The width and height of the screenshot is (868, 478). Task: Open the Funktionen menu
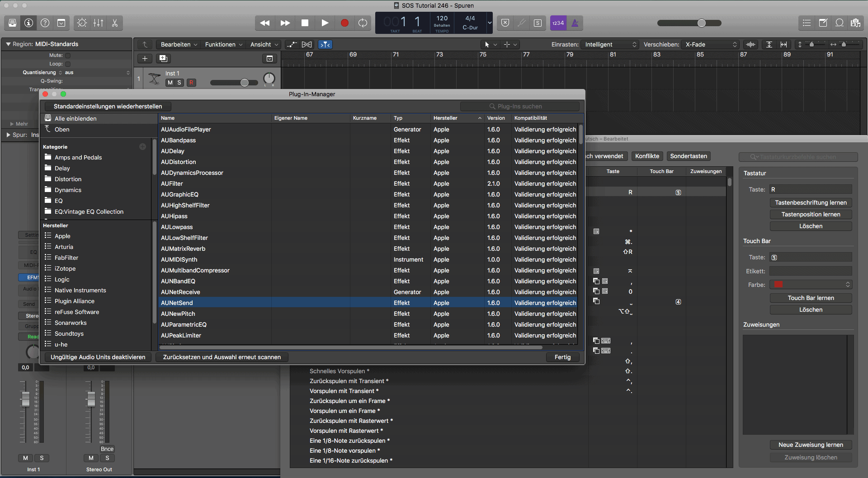pos(223,44)
